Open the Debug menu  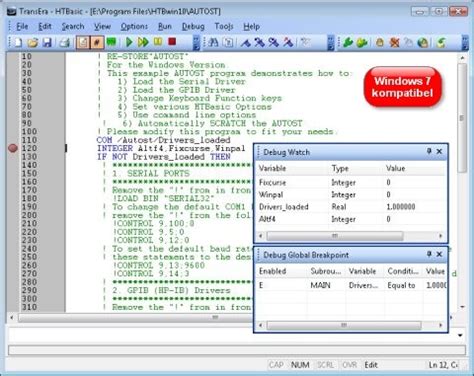point(193,26)
